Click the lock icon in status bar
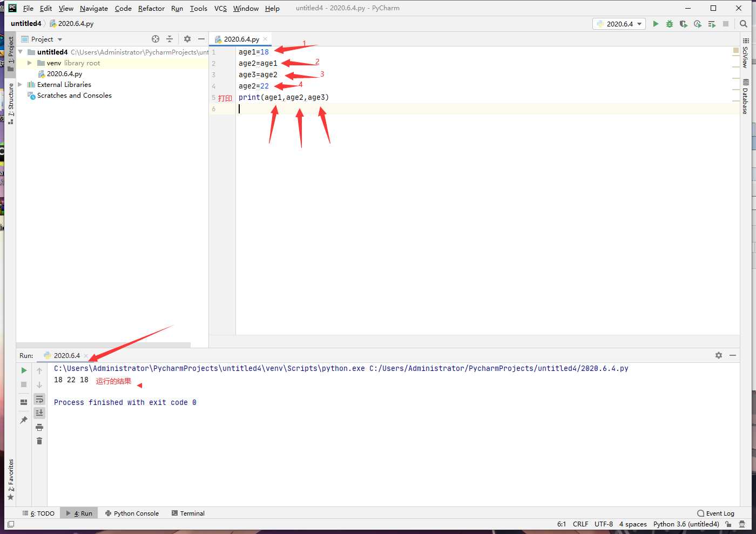 pos(728,524)
